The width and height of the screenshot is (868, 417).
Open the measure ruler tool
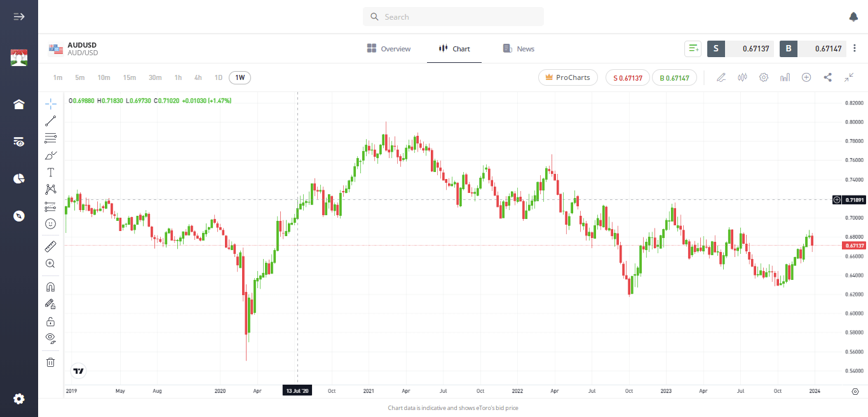(x=50, y=246)
